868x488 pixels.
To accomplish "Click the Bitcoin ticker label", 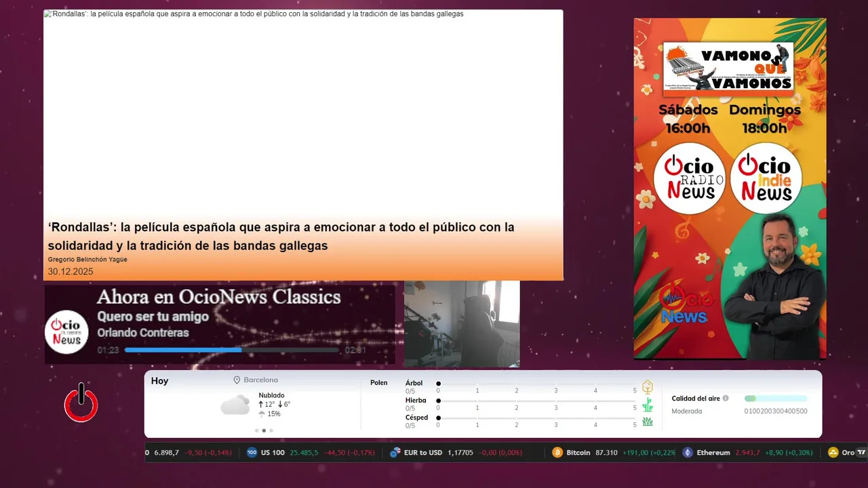I will click(x=578, y=453).
